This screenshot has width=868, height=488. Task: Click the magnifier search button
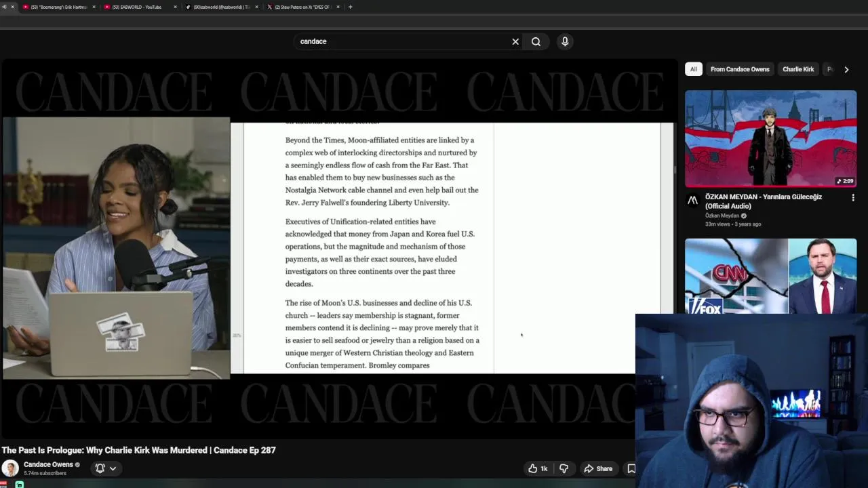pos(536,41)
